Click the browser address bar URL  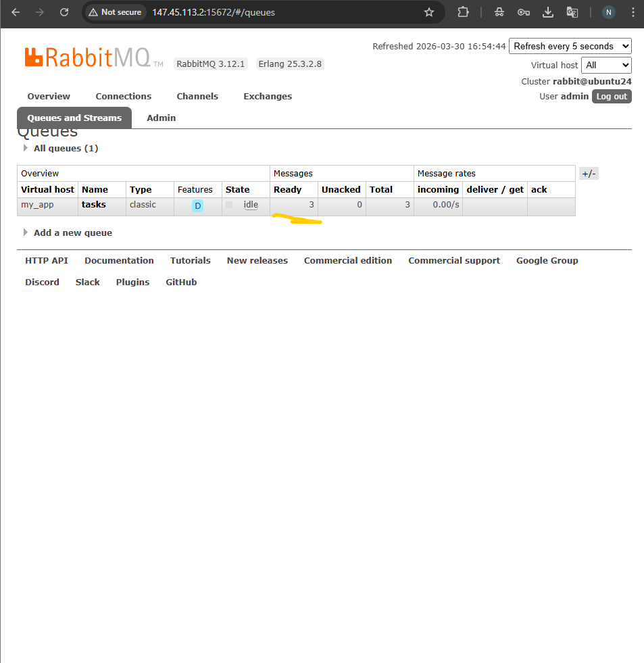[x=214, y=12]
